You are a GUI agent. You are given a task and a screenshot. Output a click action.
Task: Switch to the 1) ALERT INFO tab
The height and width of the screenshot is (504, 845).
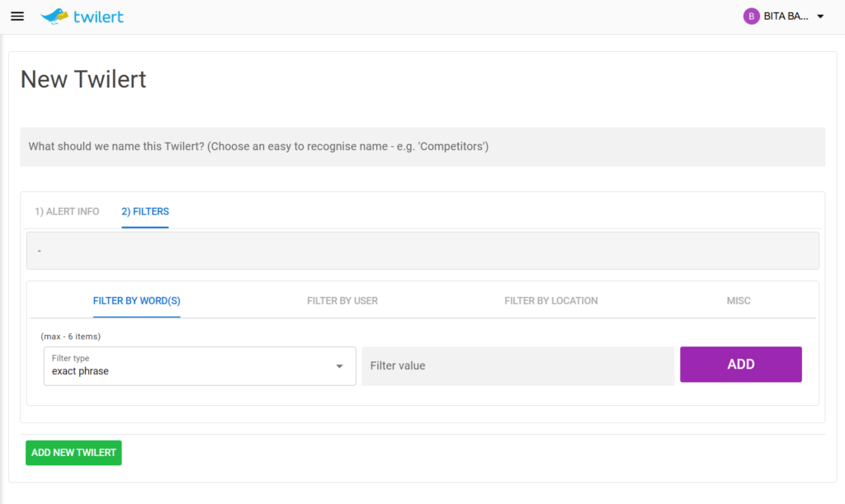pyautogui.click(x=67, y=212)
